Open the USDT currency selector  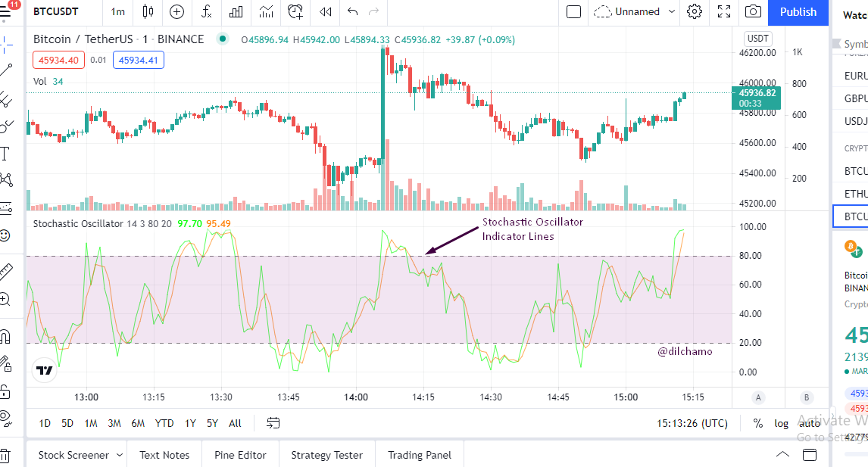pos(758,38)
